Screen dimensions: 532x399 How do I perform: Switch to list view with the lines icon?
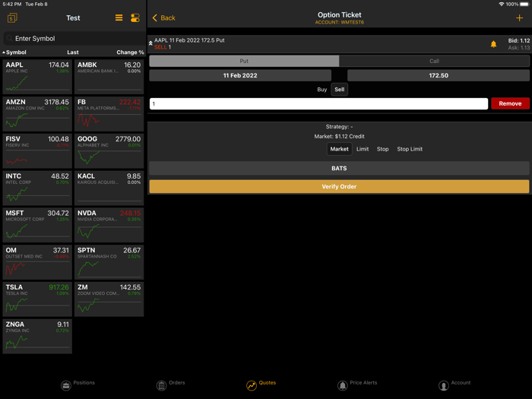119,17
